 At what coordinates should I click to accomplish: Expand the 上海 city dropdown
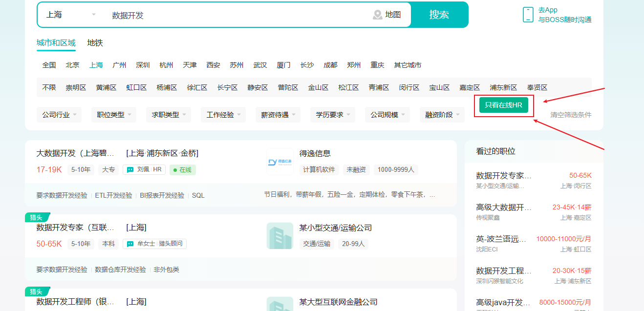71,15
